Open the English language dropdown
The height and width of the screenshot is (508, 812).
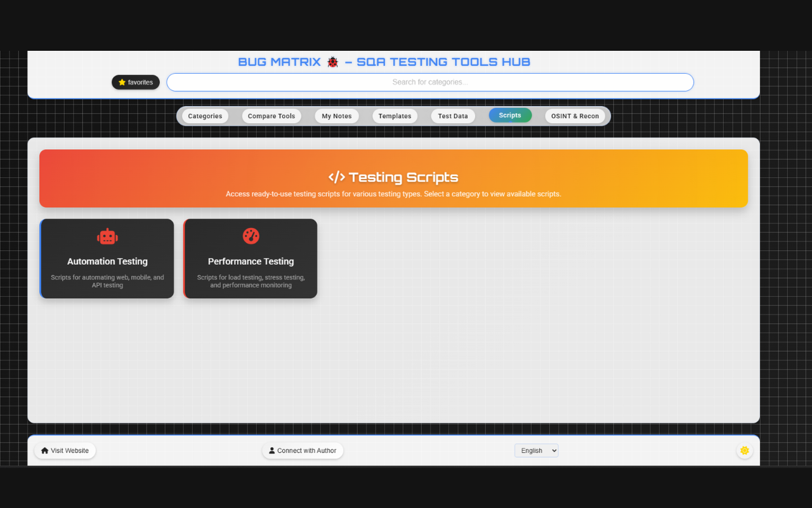[536, 451]
